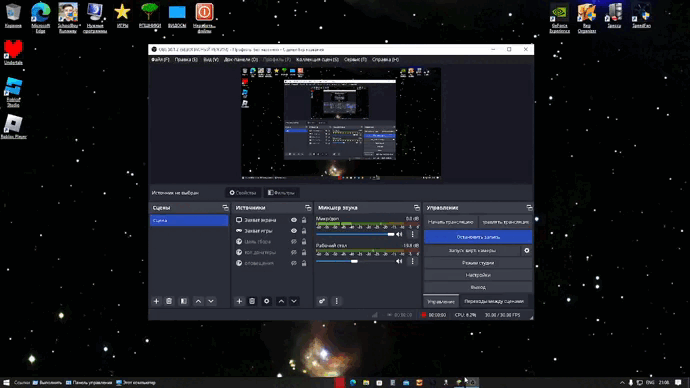The image size is (690, 388).
Task: Move source down in Sources panel
Action: (294, 301)
